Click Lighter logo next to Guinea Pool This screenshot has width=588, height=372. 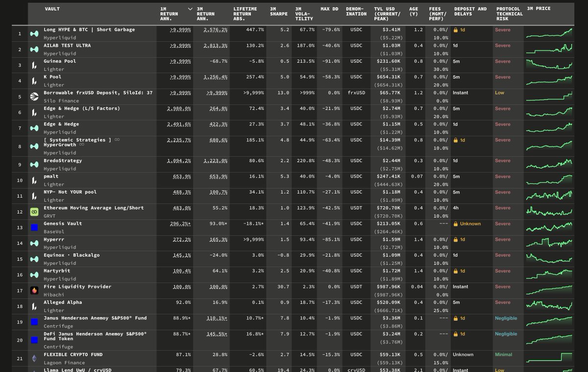[x=34, y=65]
